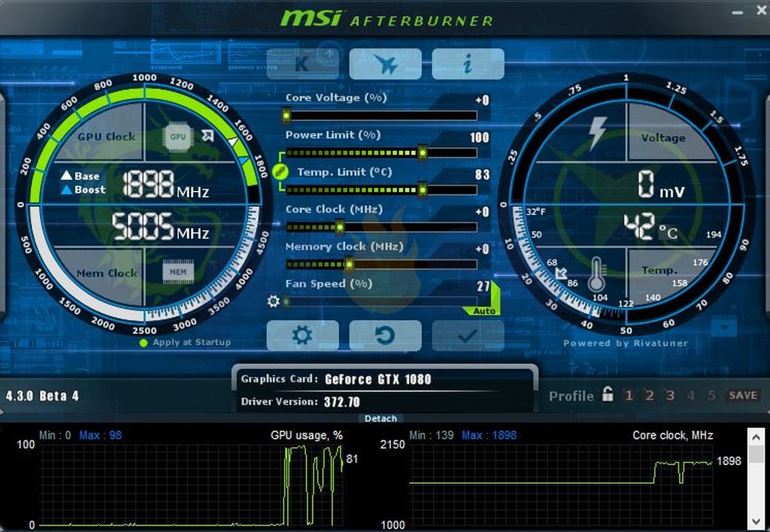Reset settings with circular arrow button
Screen dimensions: 770x532
click(386, 336)
